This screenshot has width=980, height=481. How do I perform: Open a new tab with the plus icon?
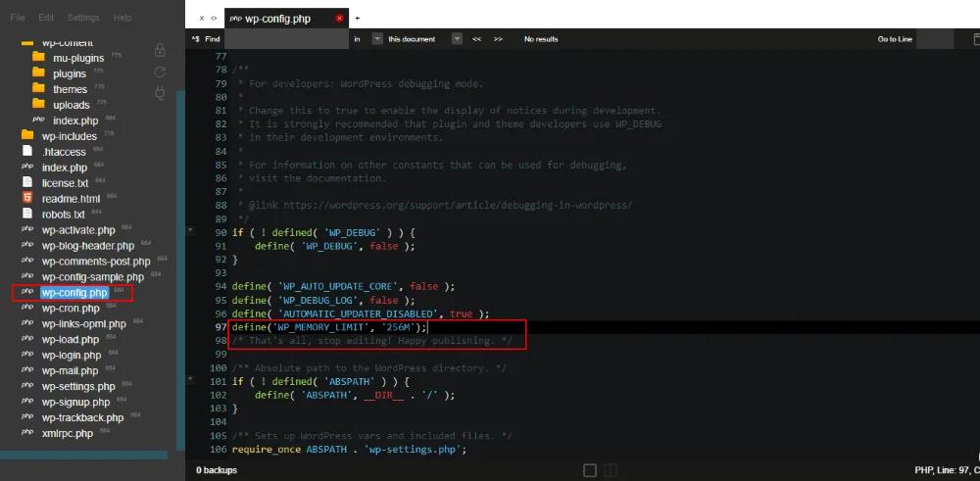(358, 18)
